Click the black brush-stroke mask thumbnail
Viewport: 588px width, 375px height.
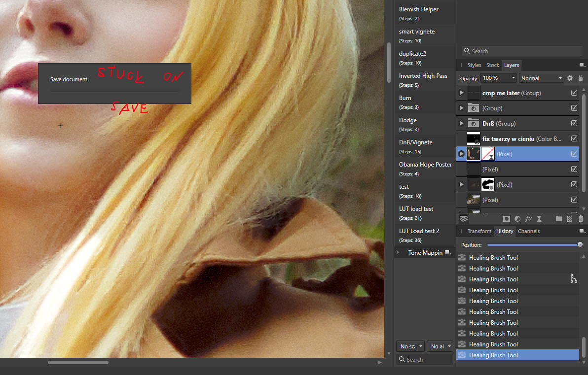[488, 184]
